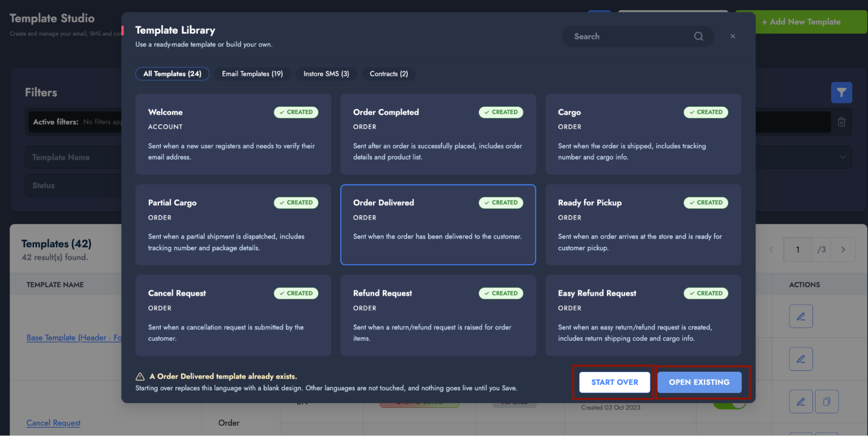Select the Cancel Request template card
The height and width of the screenshot is (436, 868).
(x=233, y=316)
